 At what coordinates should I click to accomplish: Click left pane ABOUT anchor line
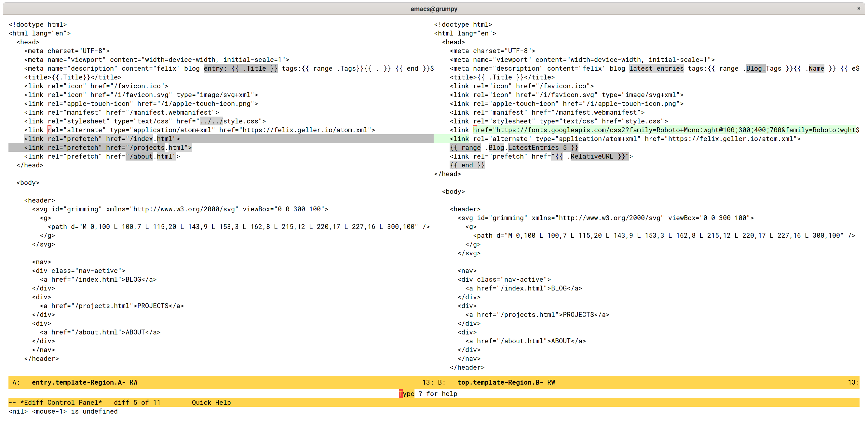pos(100,332)
